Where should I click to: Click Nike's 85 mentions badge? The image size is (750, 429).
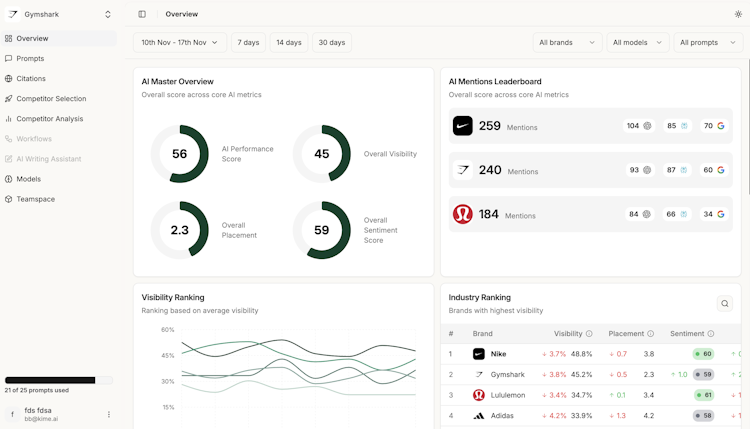click(x=677, y=126)
